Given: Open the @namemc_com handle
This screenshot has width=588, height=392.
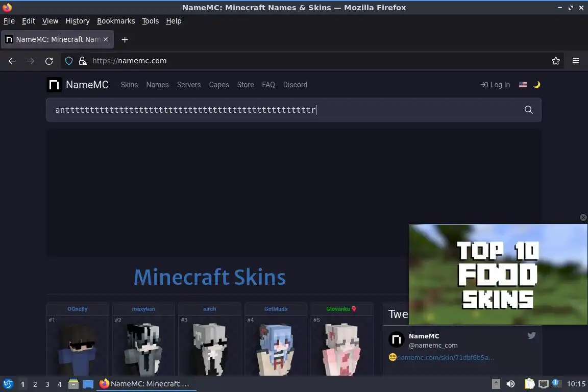Looking at the screenshot, I should point(433,345).
